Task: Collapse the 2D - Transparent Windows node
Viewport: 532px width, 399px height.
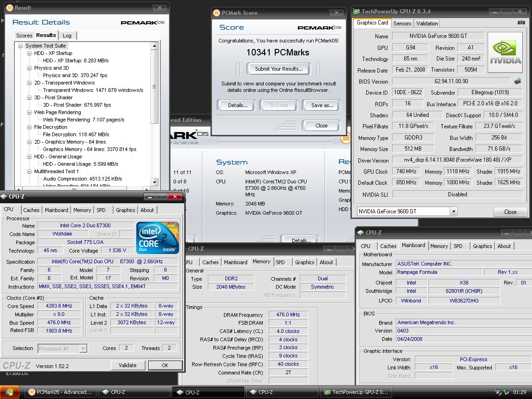Action: point(29,83)
